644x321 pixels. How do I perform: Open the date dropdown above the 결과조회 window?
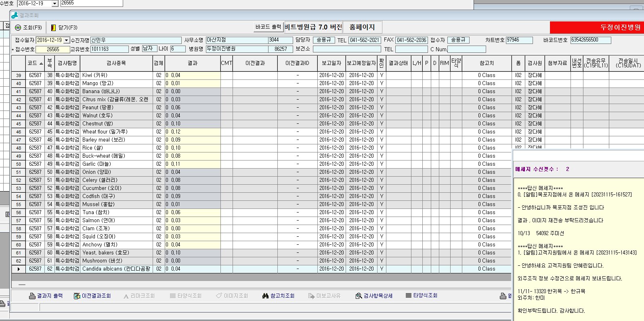(55, 4)
